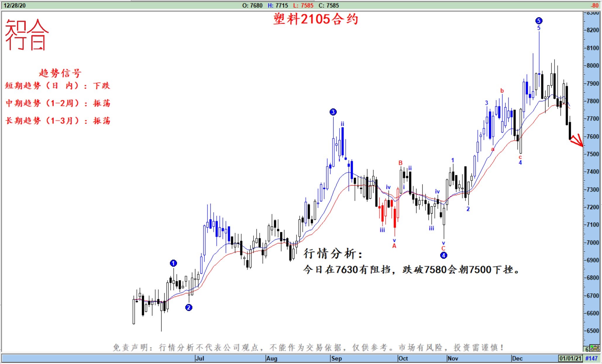
Task: Click the circled wave 2 marker
Action: 189,307
